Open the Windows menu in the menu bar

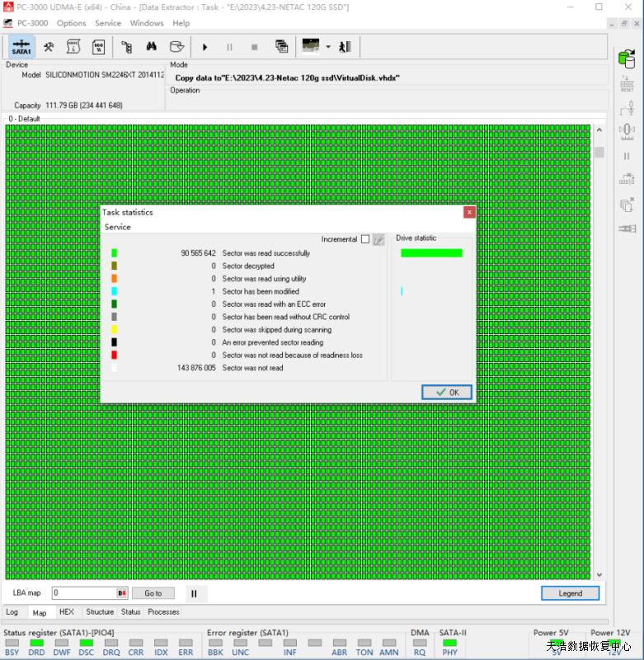(x=147, y=23)
